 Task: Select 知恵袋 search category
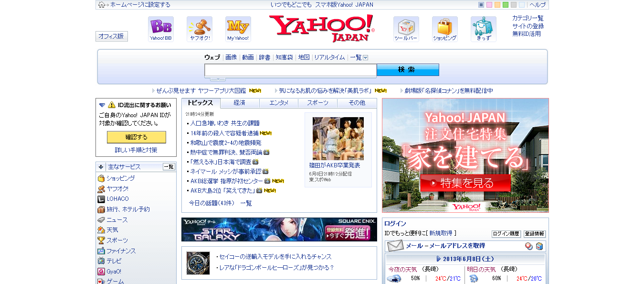(x=284, y=57)
